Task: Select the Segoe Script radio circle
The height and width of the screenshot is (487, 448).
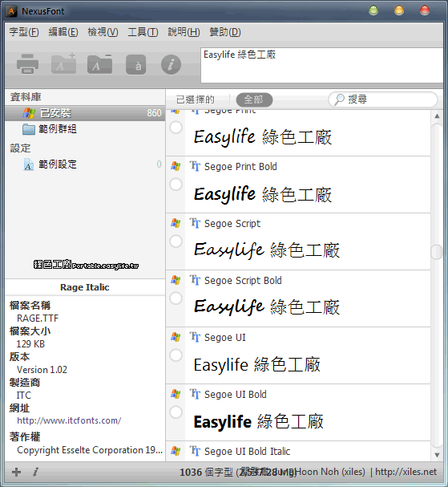Action: [176, 241]
